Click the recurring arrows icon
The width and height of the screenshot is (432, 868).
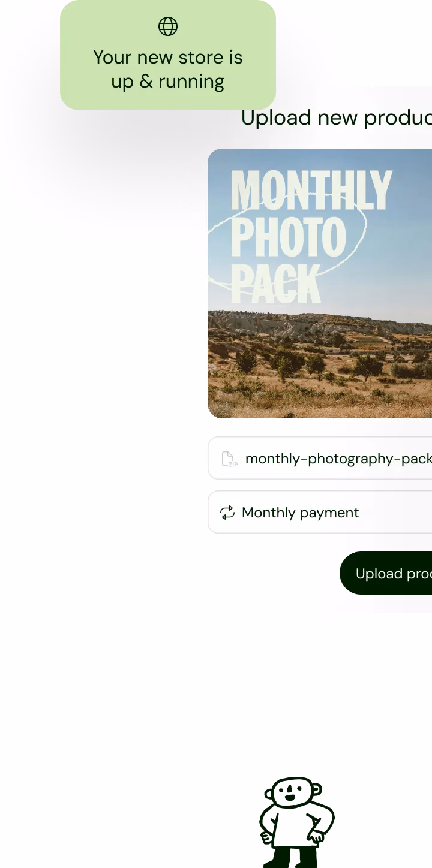click(227, 513)
